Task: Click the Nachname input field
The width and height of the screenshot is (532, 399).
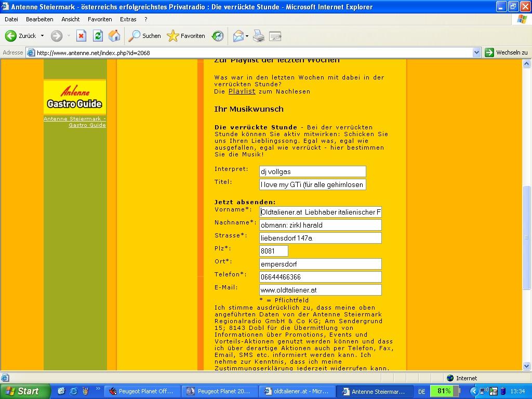Action: (x=320, y=225)
